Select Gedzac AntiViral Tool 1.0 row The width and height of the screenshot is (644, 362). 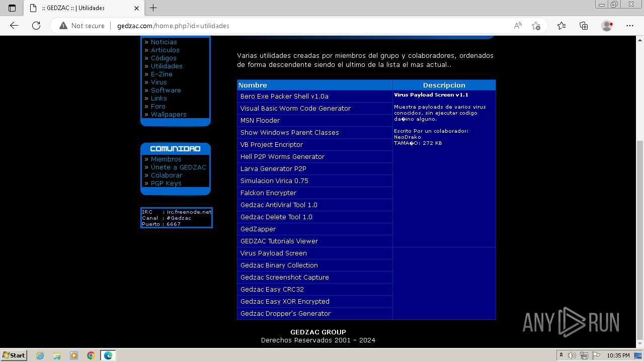(314, 205)
